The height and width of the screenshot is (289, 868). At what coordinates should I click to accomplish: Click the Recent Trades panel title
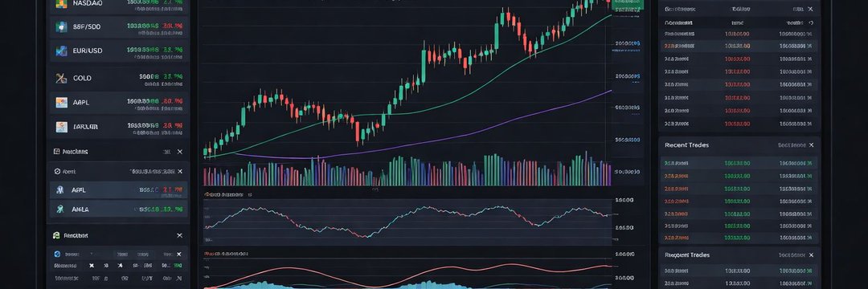[686, 144]
